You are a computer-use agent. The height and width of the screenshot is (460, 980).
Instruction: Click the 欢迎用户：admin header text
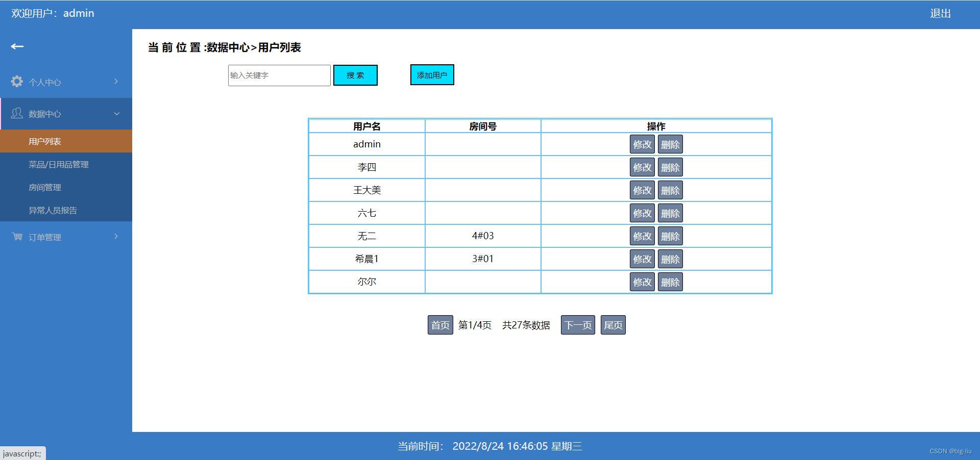53,13
